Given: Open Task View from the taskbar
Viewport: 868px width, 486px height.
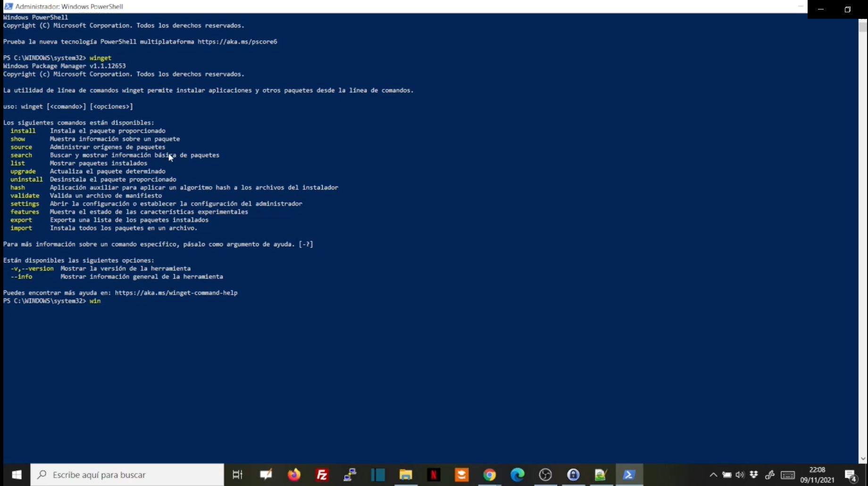Looking at the screenshot, I should 238,475.
